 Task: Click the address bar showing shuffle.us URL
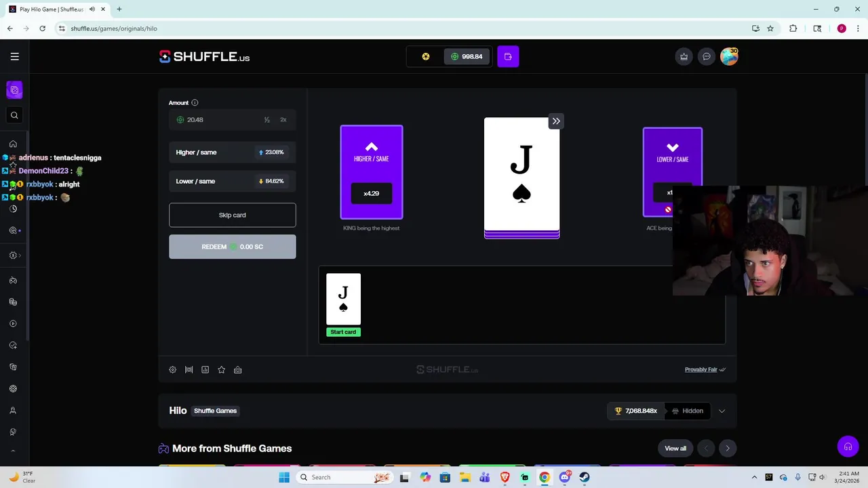[x=400, y=28]
